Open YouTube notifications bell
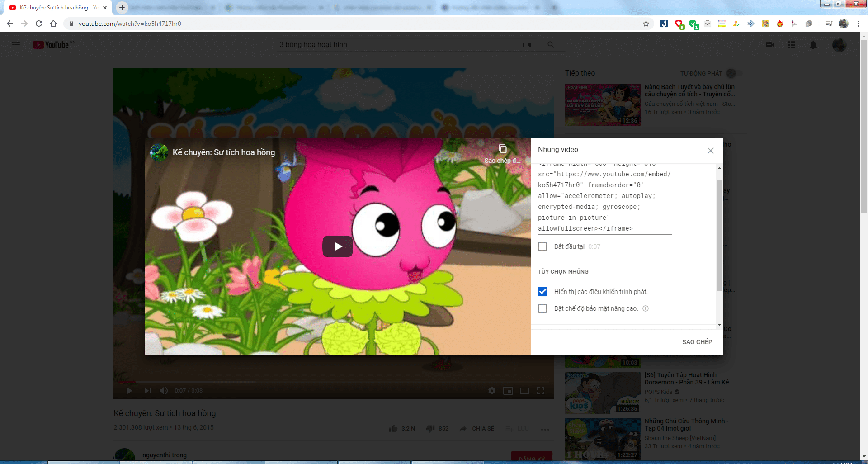This screenshot has height=464, width=868. click(x=813, y=45)
